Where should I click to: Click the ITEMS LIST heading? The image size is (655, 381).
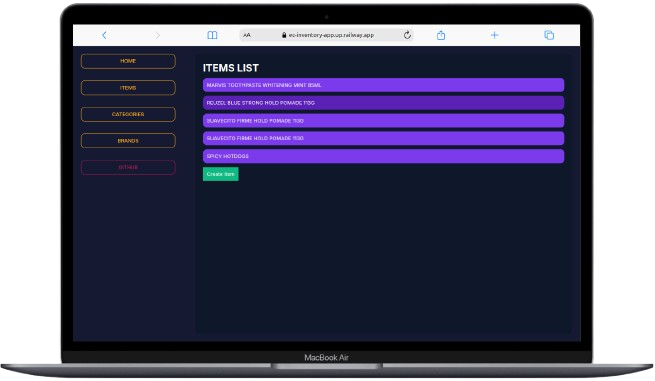point(231,68)
